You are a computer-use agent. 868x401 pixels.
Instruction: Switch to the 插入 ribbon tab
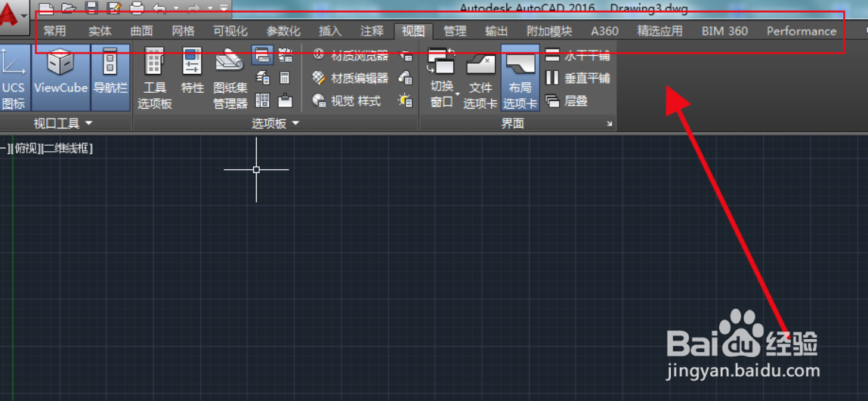click(x=330, y=31)
